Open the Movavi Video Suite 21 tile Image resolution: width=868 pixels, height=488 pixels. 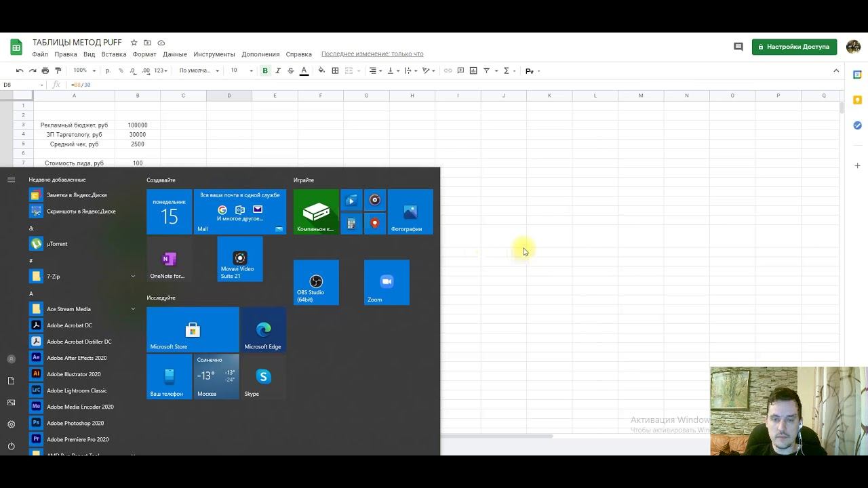(240, 259)
